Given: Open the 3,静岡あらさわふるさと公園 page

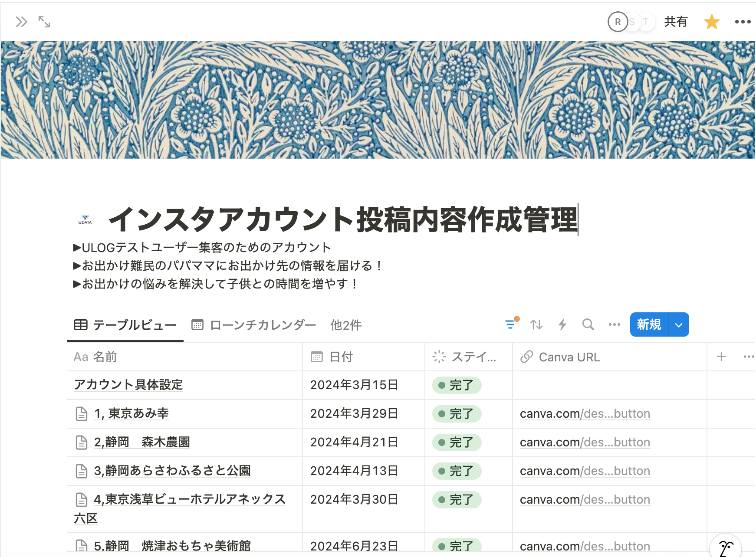Looking at the screenshot, I should point(172,471).
